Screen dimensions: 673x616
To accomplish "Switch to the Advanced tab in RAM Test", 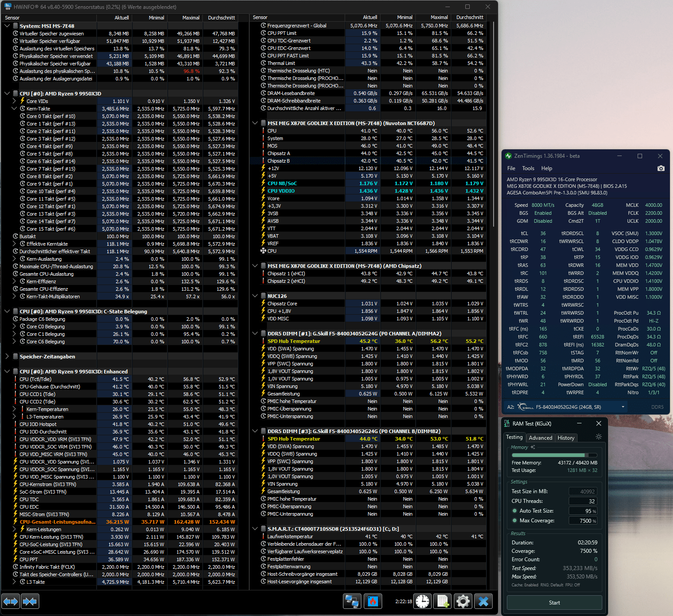I will coord(540,438).
